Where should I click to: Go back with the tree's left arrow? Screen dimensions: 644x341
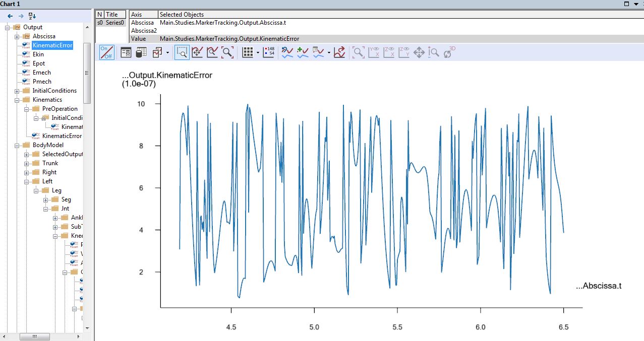10,16
